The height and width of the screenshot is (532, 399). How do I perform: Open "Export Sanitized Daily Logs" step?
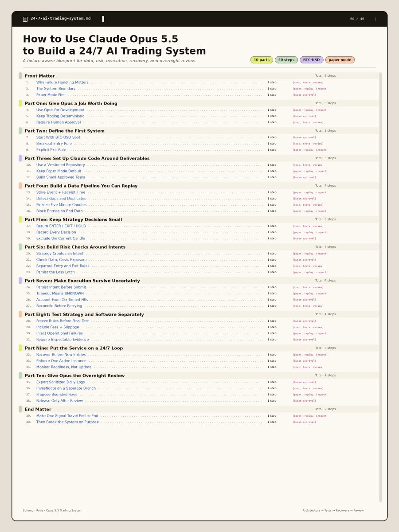click(60, 382)
